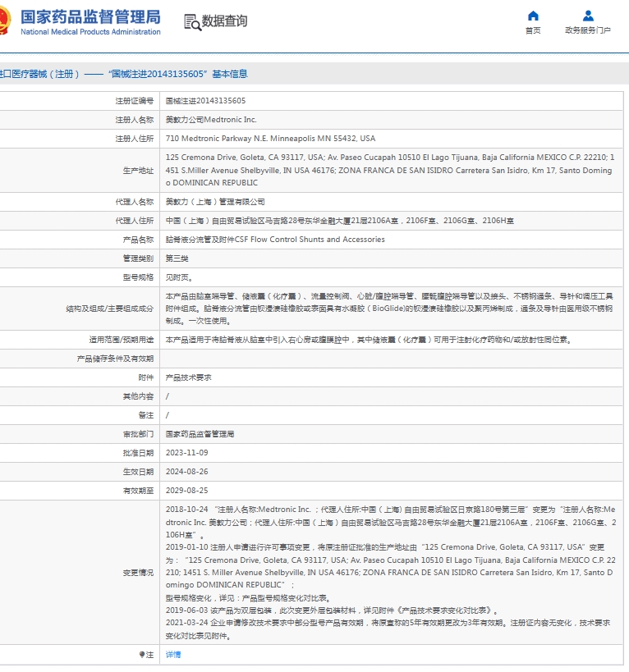
Task: Click the intended use description text
Action: point(369,340)
